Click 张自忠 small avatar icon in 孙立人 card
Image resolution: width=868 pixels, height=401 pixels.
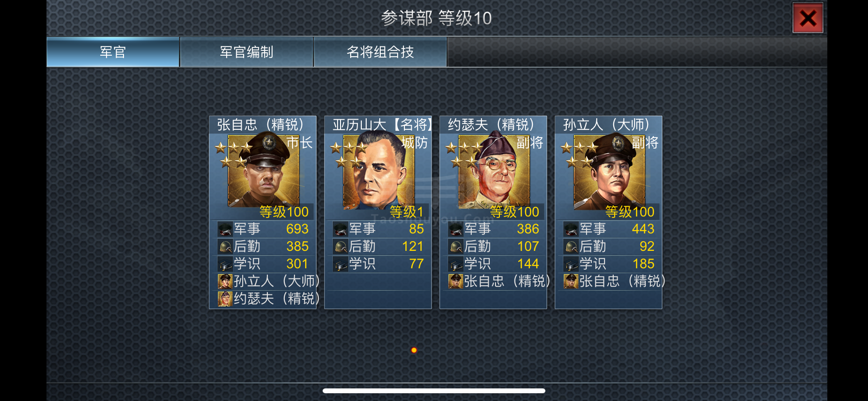(571, 281)
